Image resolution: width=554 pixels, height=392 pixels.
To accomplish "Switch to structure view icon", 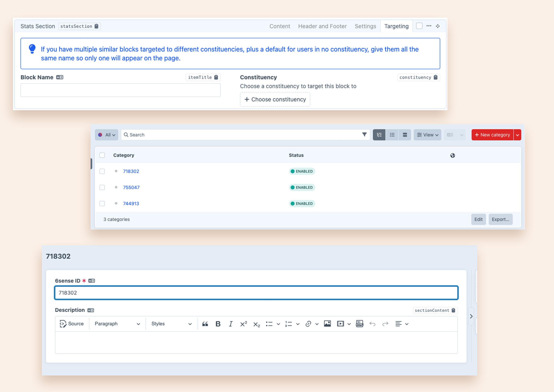I will pos(379,135).
